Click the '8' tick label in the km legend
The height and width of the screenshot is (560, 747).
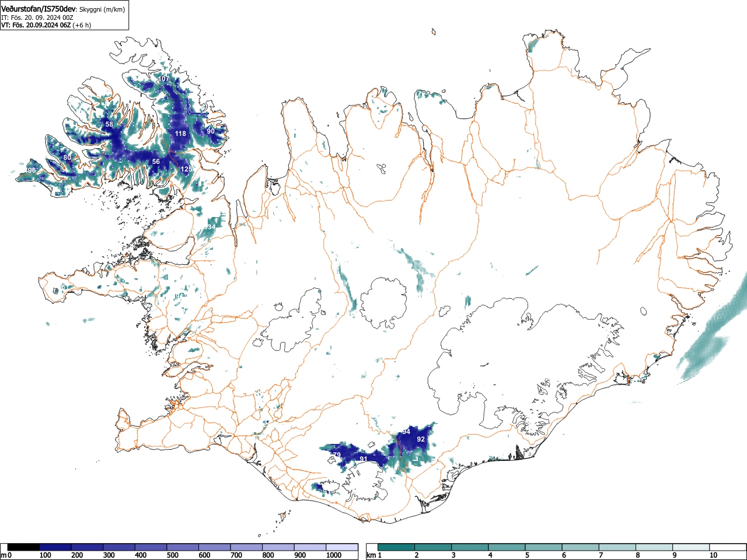point(637,555)
